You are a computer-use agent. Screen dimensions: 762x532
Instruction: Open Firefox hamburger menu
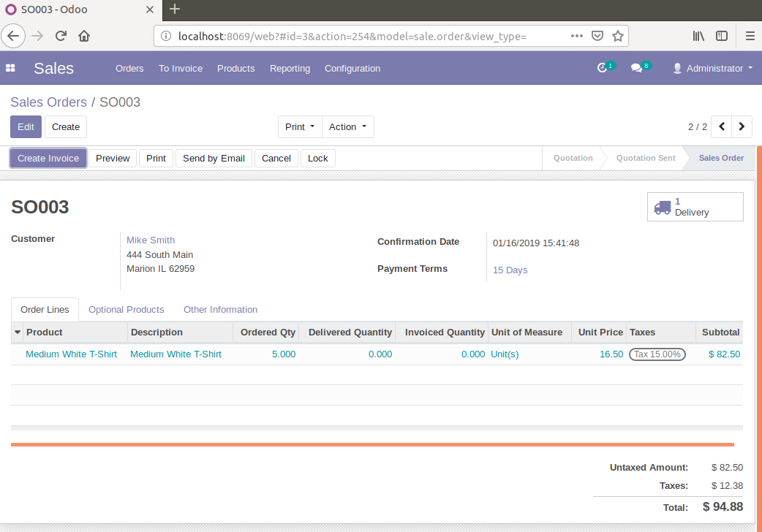tap(750, 36)
